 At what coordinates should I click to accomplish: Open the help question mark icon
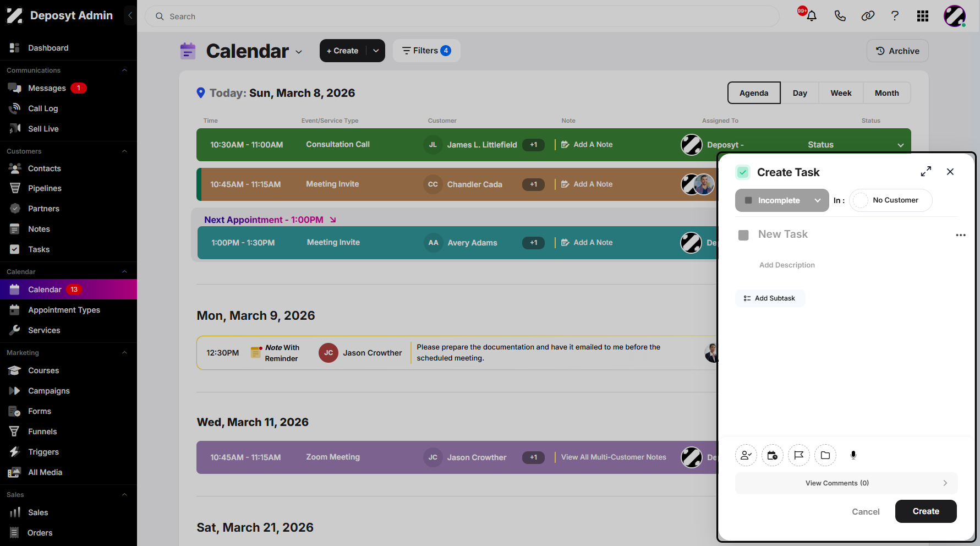(x=895, y=16)
